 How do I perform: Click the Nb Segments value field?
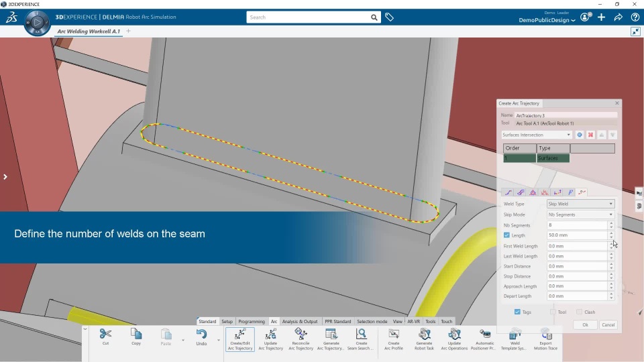click(x=577, y=225)
